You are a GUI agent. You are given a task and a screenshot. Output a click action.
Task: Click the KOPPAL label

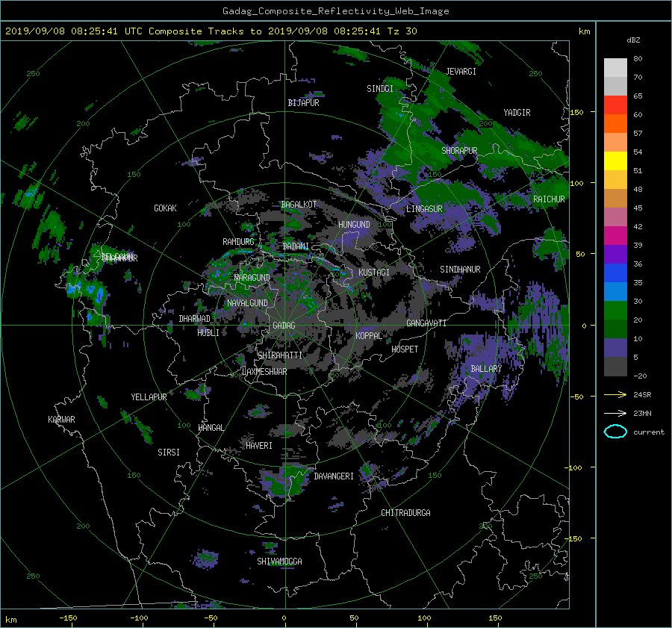(x=369, y=336)
